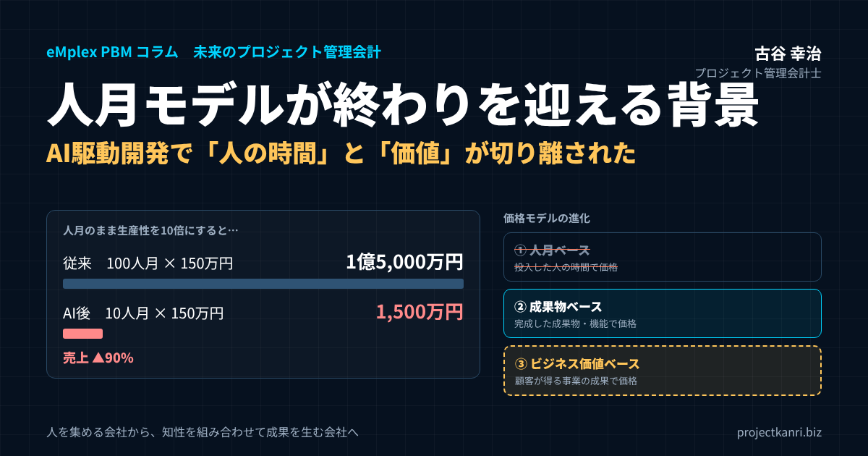The image size is (868, 456).
Task: Click the eMplex PBM コラム header text
Action: point(112,52)
